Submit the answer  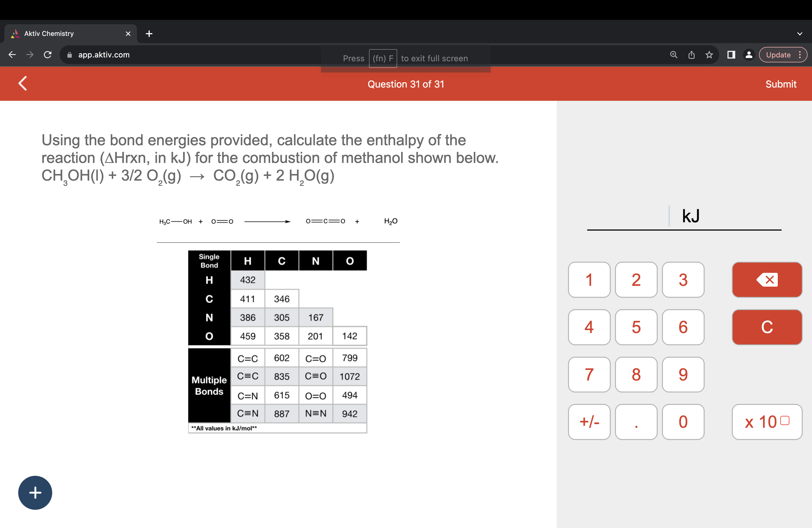point(781,84)
